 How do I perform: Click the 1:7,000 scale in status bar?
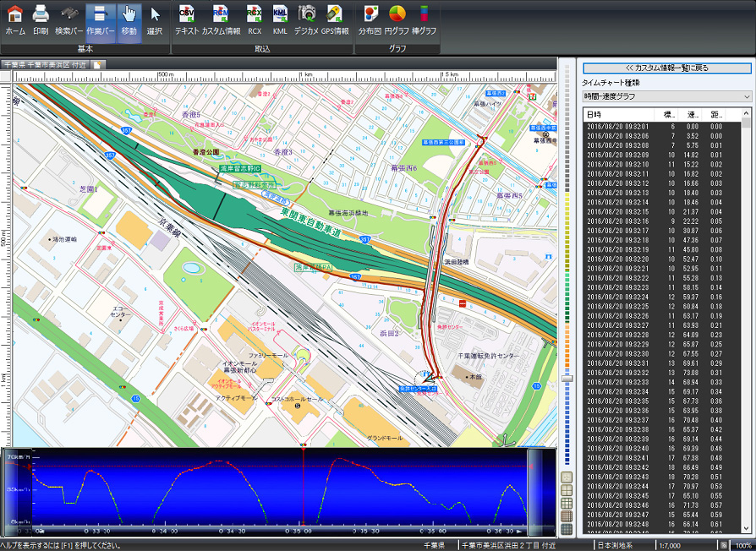(x=670, y=546)
